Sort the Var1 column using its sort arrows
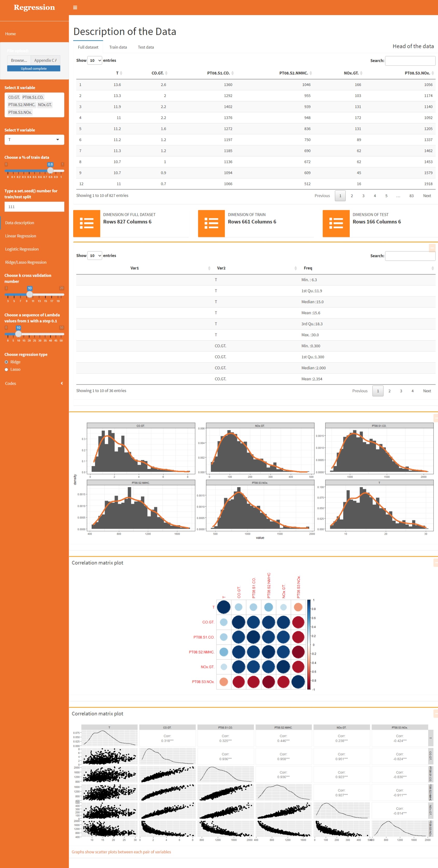Image resolution: width=438 pixels, height=868 pixels. [x=209, y=268]
